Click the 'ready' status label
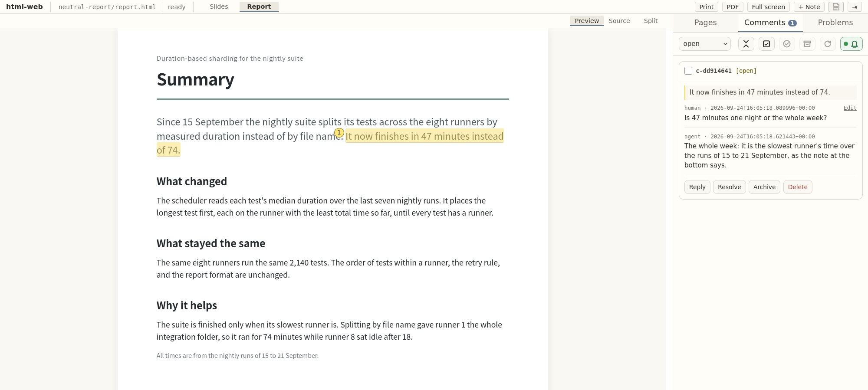The image size is (868, 390). [x=177, y=7]
